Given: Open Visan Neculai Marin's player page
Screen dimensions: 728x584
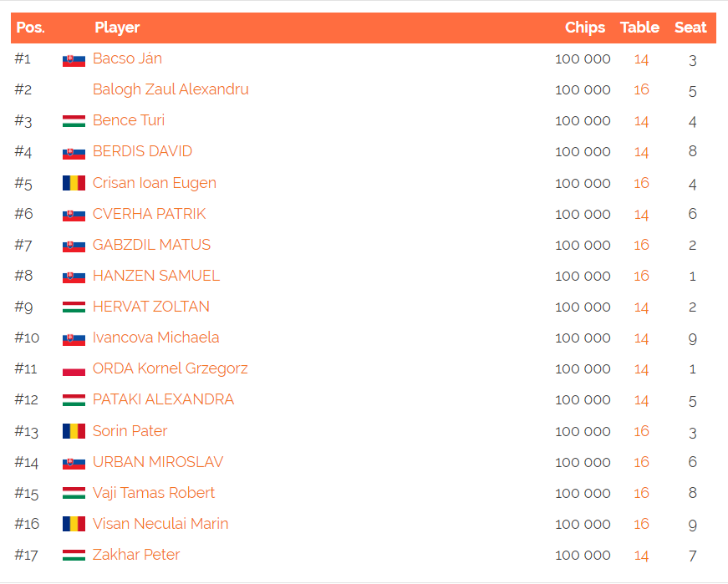Looking at the screenshot, I should (160, 524).
